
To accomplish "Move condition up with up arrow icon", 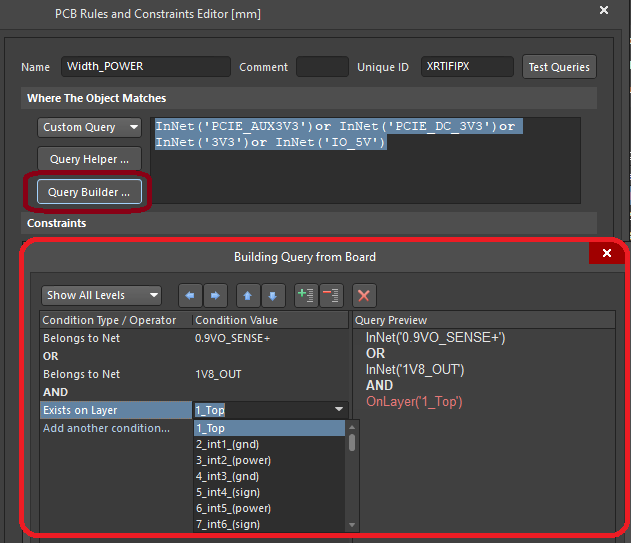I will click(x=248, y=295).
